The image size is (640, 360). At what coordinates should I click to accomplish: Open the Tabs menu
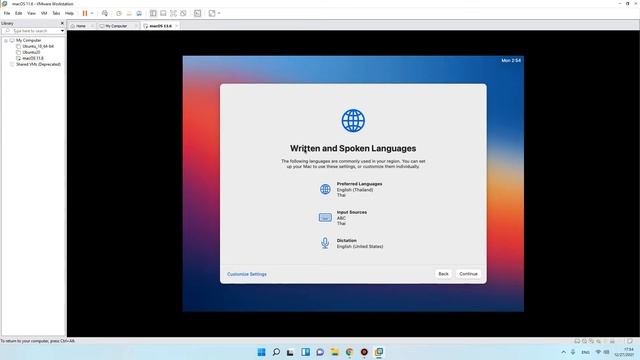[x=56, y=13]
